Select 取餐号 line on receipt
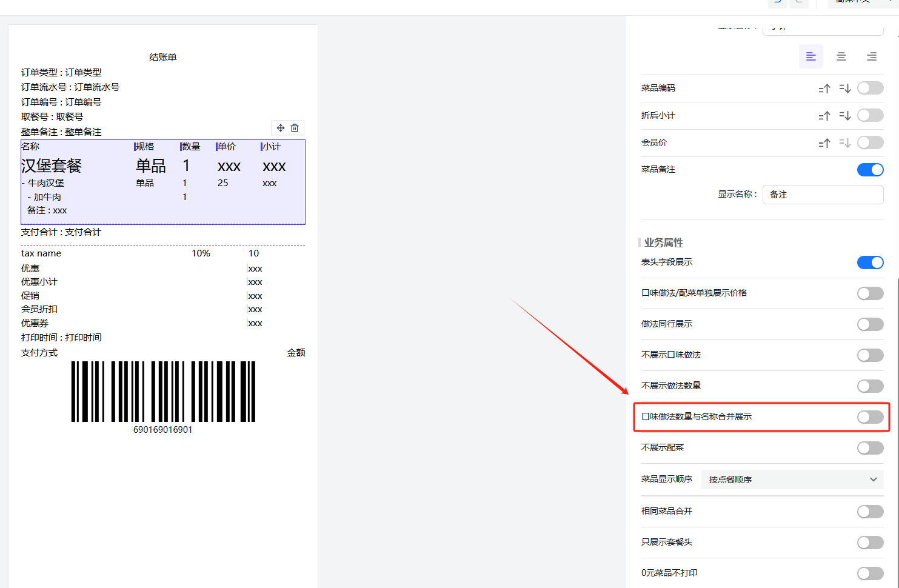 click(52, 117)
